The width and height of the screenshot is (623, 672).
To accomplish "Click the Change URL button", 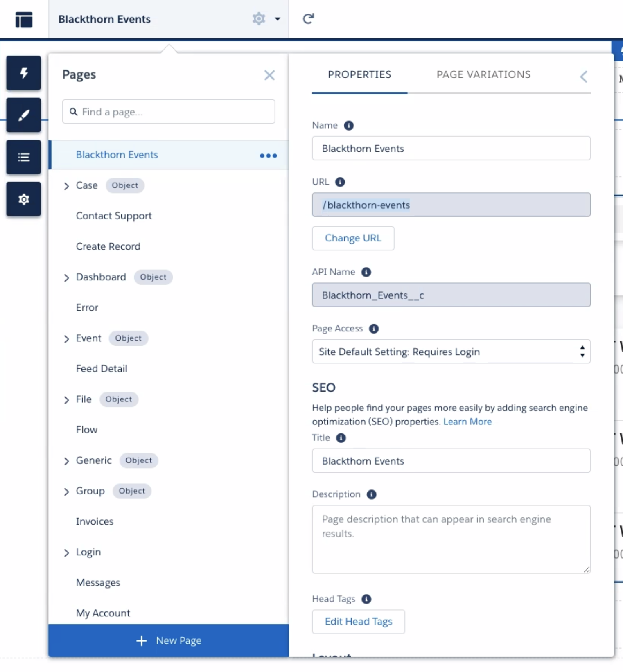I will pyautogui.click(x=353, y=238).
